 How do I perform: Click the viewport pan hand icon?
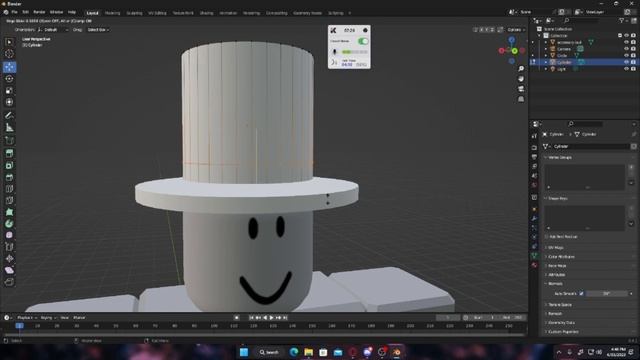coord(521,79)
